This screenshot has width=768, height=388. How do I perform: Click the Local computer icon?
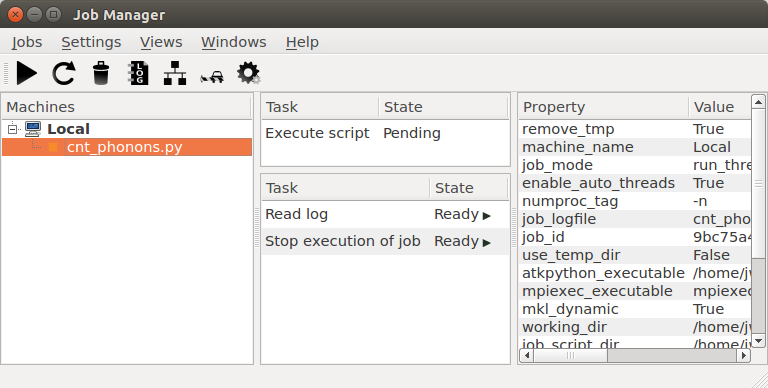click(x=33, y=129)
